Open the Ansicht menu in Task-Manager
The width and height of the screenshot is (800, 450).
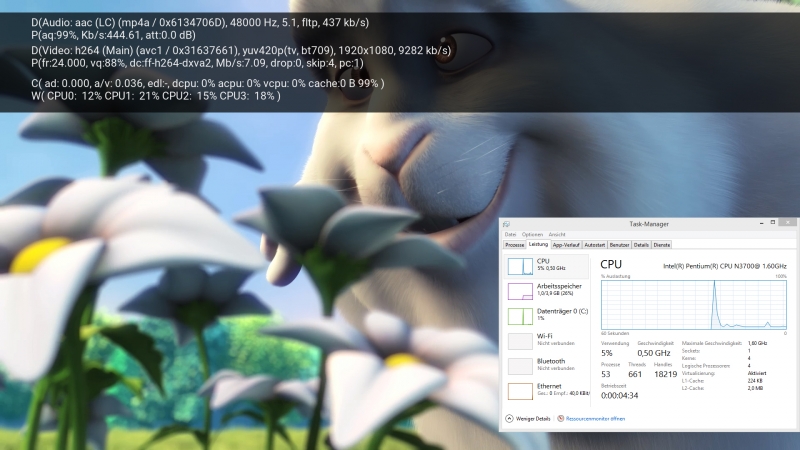[x=557, y=235]
